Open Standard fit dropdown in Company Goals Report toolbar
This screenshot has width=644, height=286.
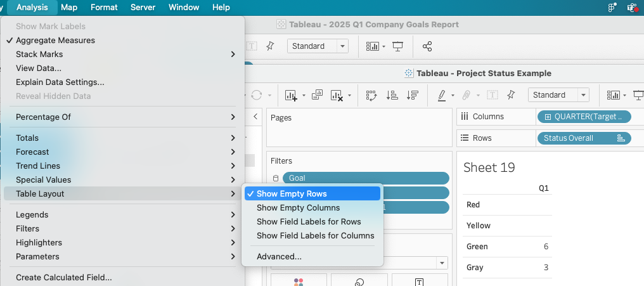point(318,46)
